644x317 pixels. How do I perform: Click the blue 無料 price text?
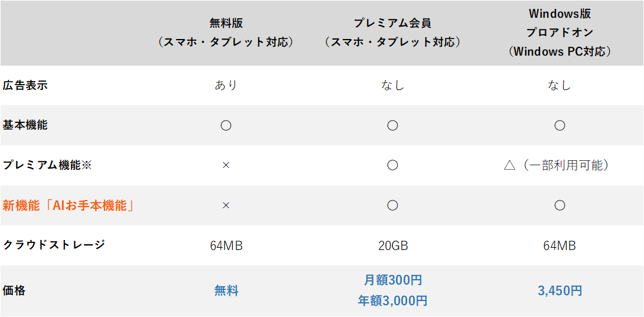(226, 290)
